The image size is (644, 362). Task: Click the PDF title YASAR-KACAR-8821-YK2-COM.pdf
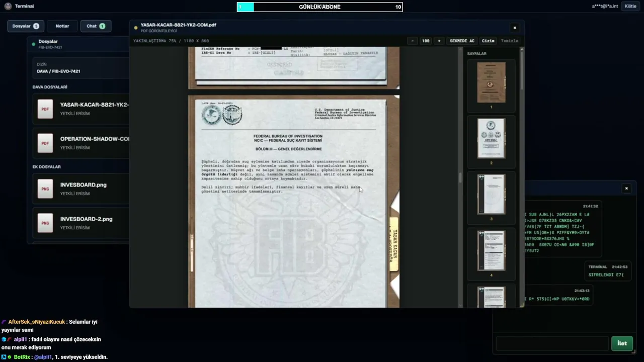179,25
